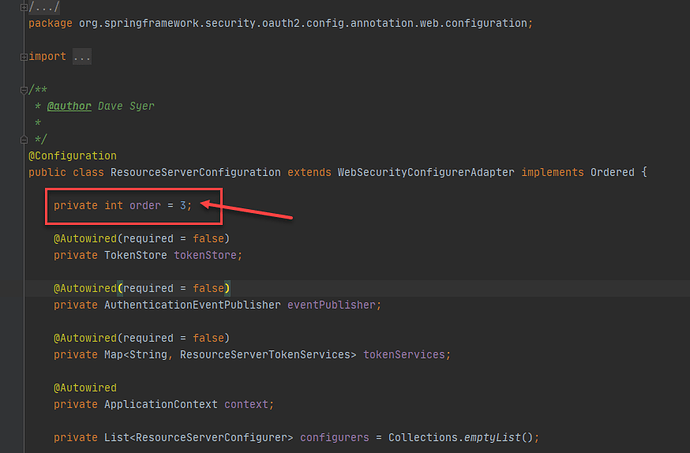Click the @Autowired annotation above eventPublisher
690x453 pixels.
click(x=85, y=288)
